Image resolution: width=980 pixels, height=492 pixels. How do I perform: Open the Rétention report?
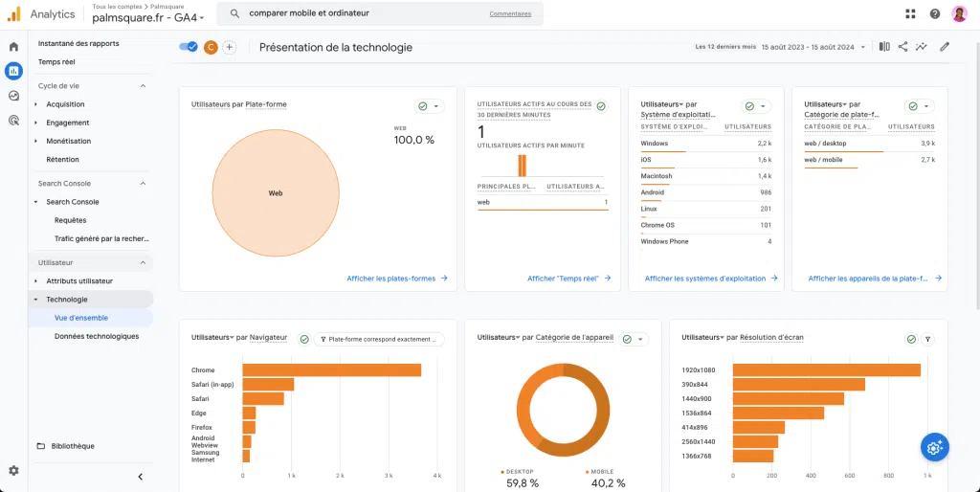[x=62, y=160]
